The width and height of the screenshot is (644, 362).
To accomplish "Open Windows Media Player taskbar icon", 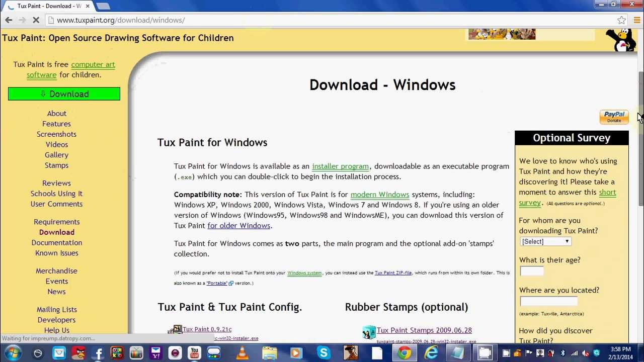I will pos(296,353).
